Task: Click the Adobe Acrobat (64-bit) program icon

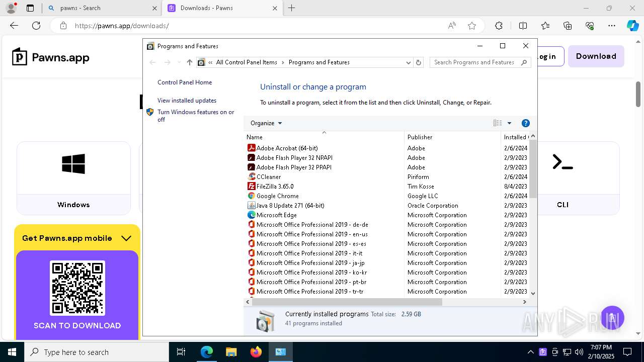Action: pyautogui.click(x=252, y=148)
